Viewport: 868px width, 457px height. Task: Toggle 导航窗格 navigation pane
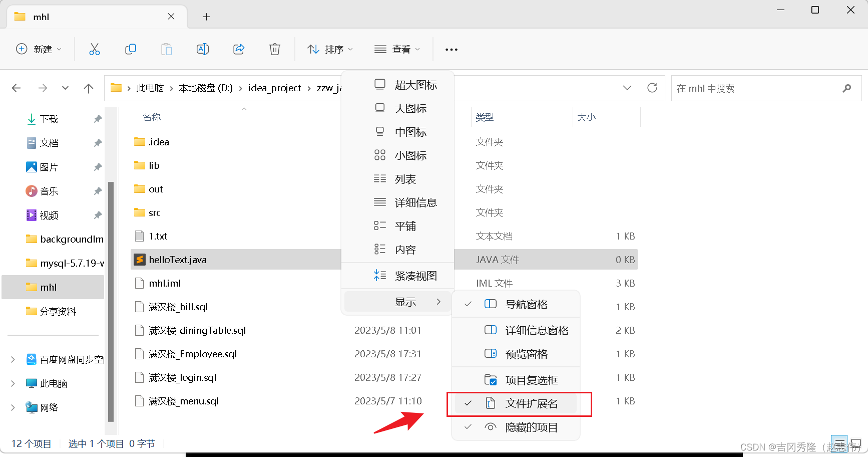point(516,304)
